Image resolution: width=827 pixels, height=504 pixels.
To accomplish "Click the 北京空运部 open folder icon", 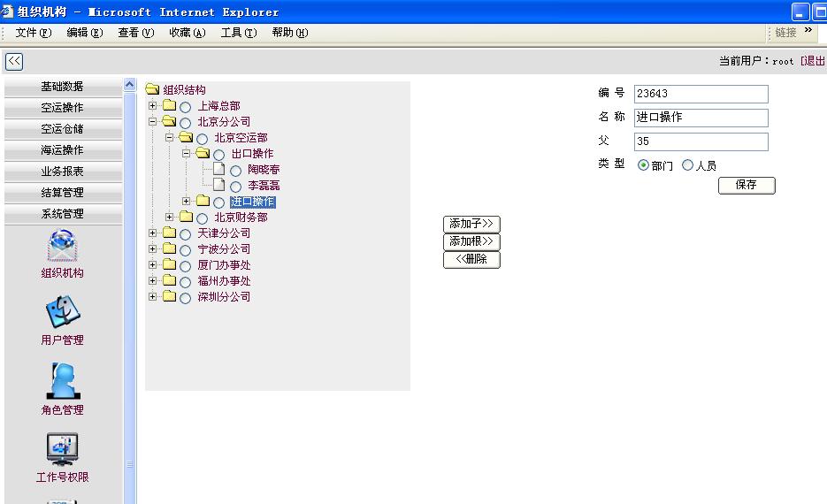I will point(186,137).
